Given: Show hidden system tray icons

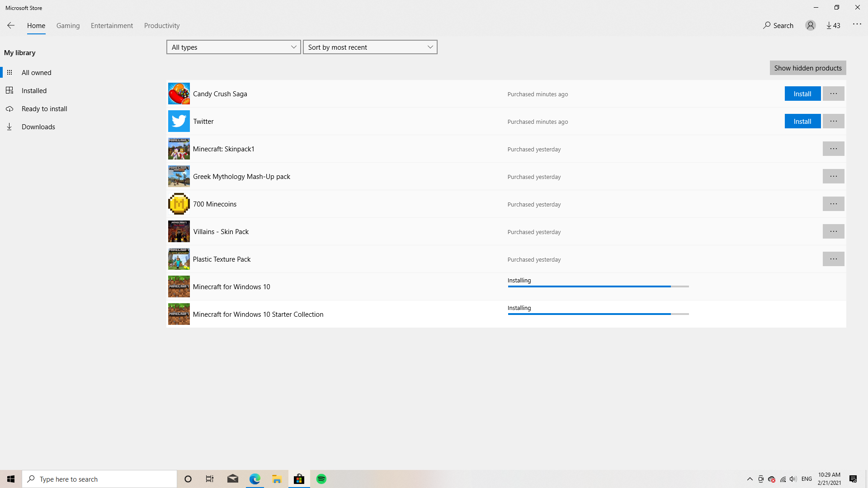Looking at the screenshot, I should point(750,479).
